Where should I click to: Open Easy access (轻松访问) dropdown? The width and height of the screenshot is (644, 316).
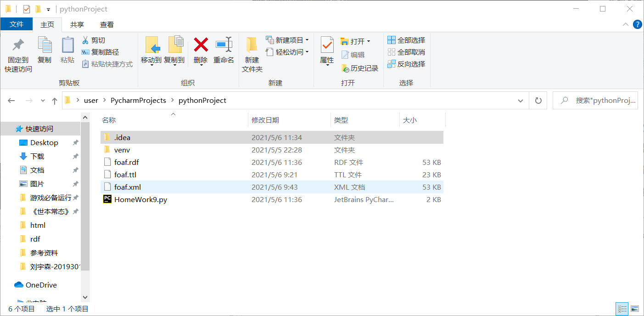coord(287,52)
